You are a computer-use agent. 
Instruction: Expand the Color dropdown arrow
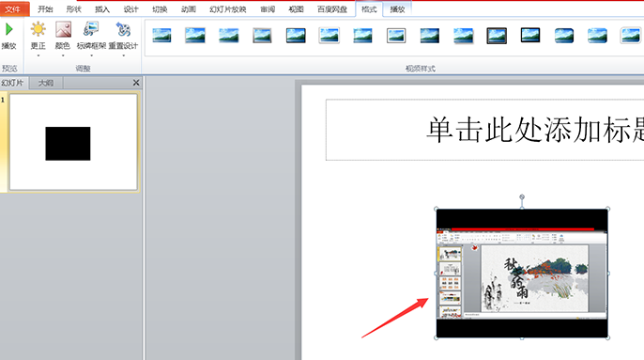coord(63,55)
